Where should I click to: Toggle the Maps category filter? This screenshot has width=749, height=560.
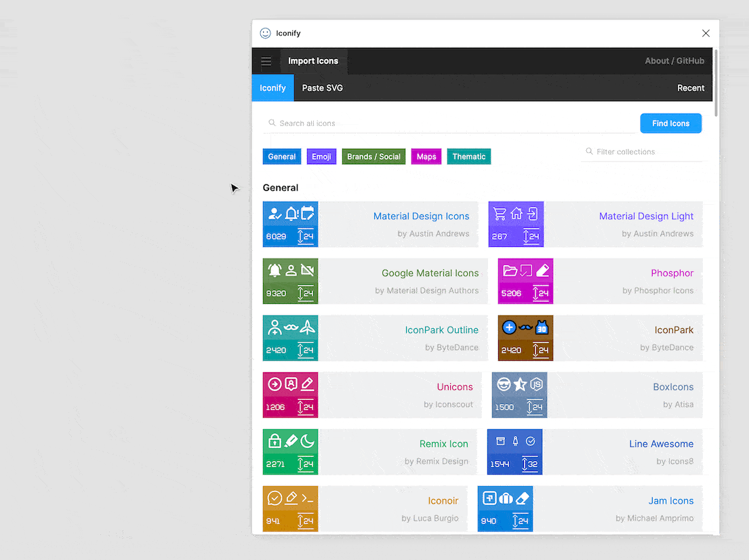click(x=426, y=156)
